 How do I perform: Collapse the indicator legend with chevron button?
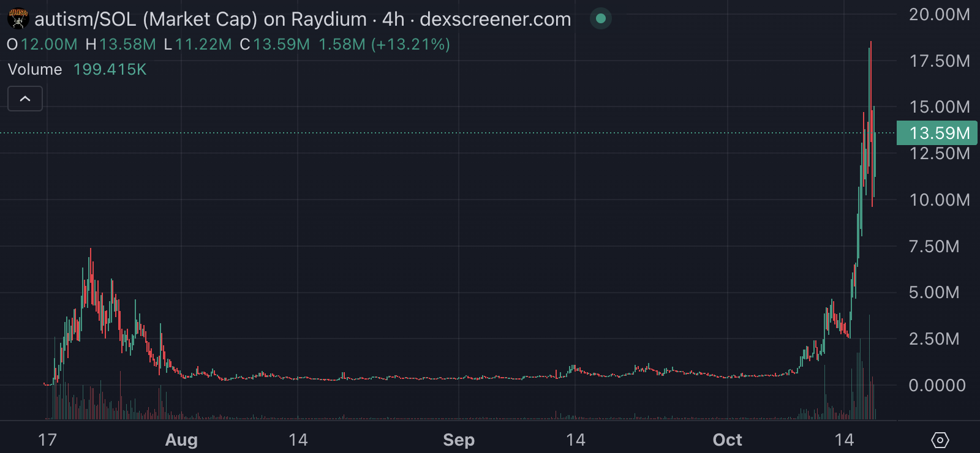coord(25,99)
